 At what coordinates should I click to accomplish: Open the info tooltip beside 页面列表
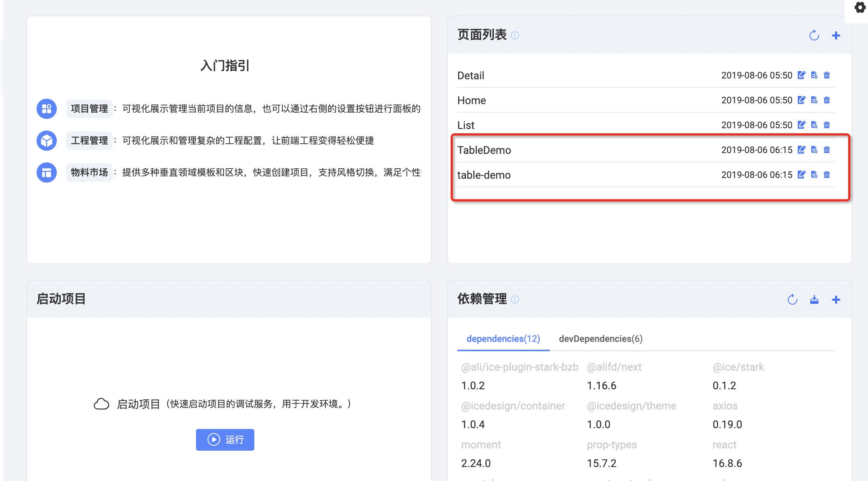pos(515,36)
